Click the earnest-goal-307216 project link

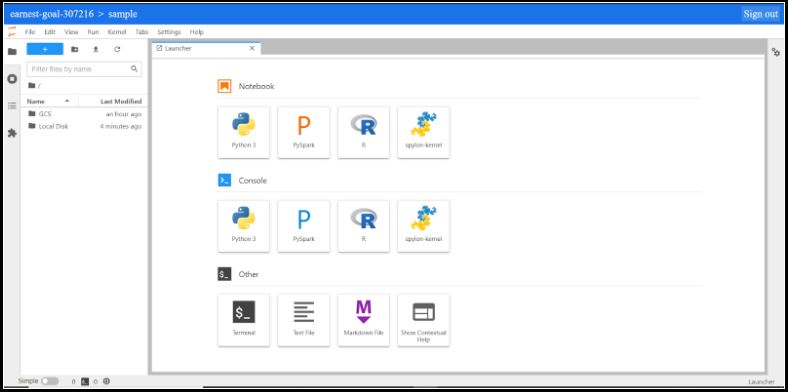[x=52, y=14]
